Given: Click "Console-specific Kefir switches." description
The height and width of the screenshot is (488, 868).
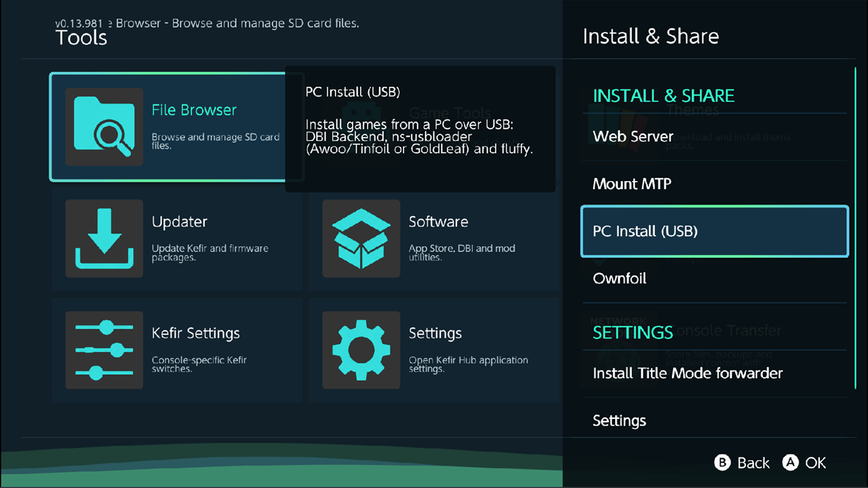Looking at the screenshot, I should pyautogui.click(x=200, y=365).
